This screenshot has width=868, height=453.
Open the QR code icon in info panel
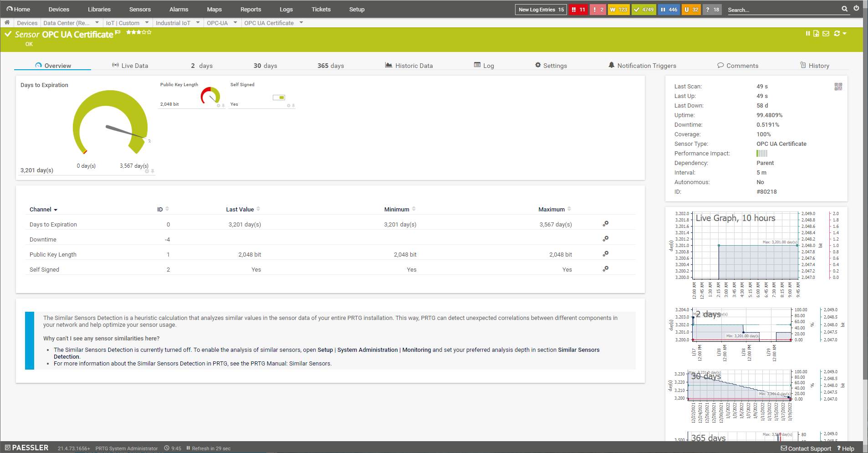[x=838, y=87]
